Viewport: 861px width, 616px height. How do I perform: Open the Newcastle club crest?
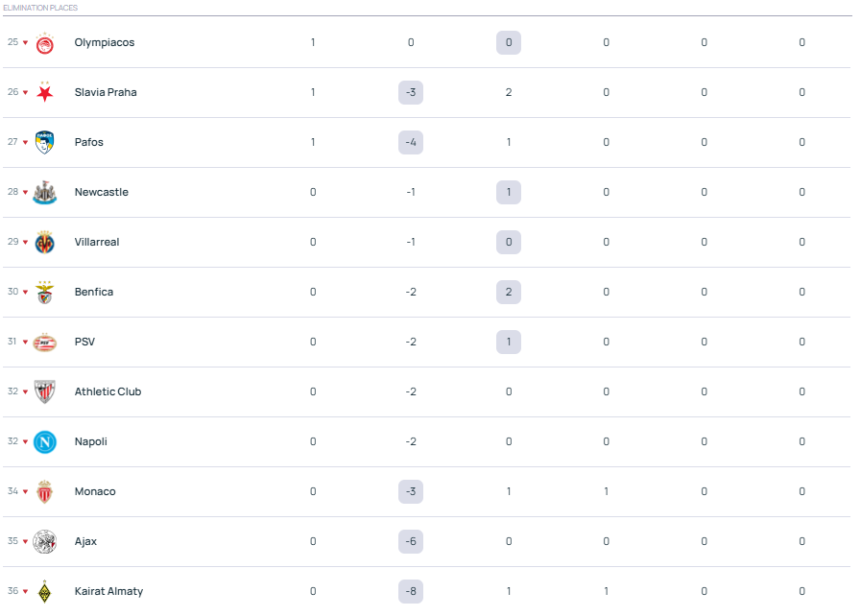pos(45,193)
